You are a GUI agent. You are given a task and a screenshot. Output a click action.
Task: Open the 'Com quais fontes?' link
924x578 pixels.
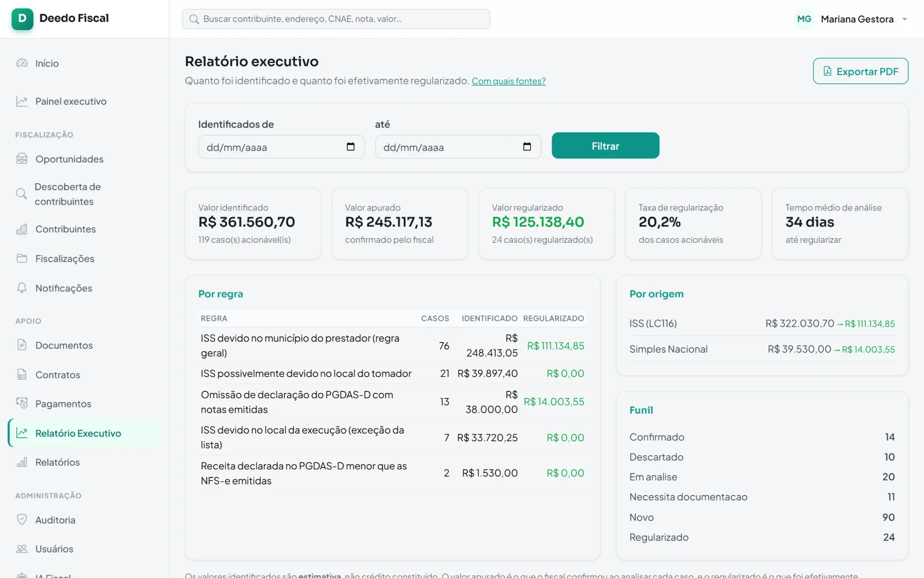tap(509, 81)
